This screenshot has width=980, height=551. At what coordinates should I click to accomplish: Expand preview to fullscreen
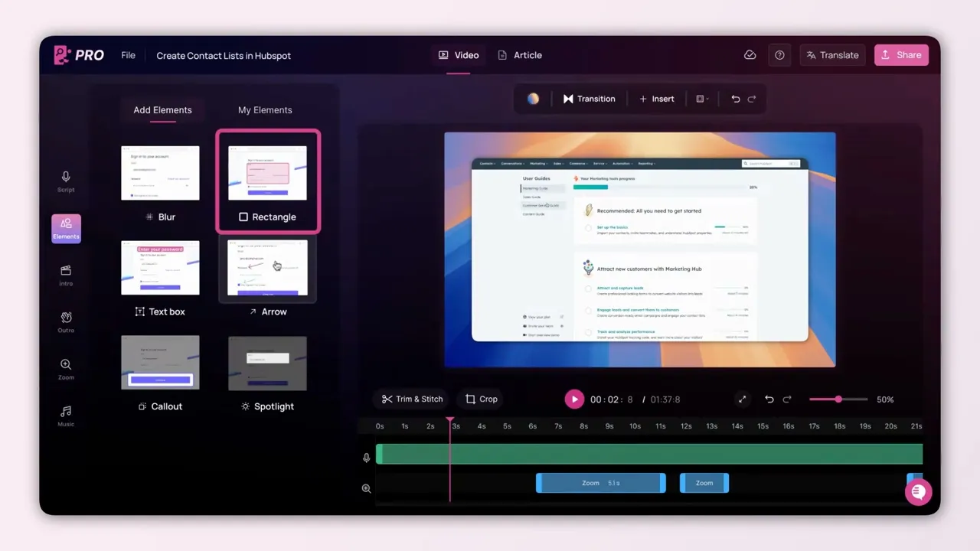742,399
